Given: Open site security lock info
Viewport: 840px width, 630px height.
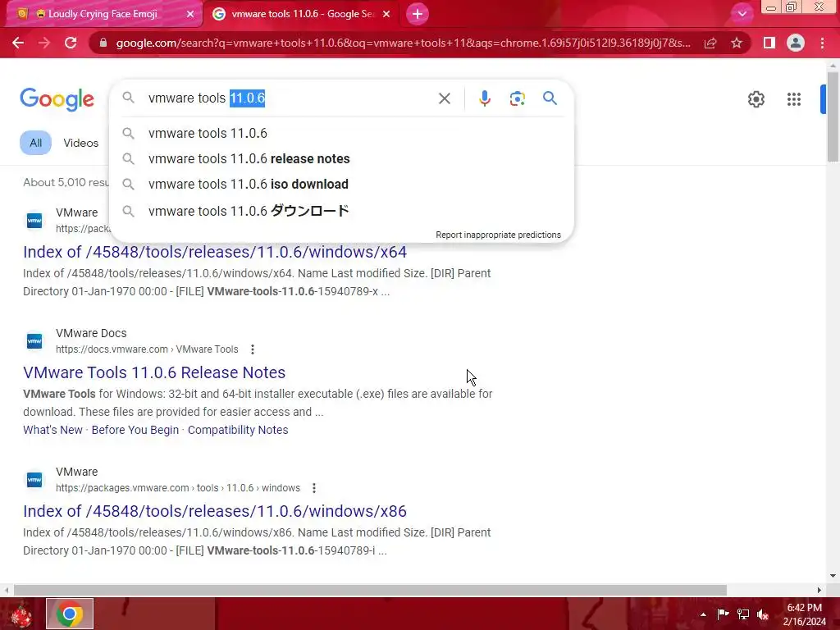Looking at the screenshot, I should click(x=103, y=43).
